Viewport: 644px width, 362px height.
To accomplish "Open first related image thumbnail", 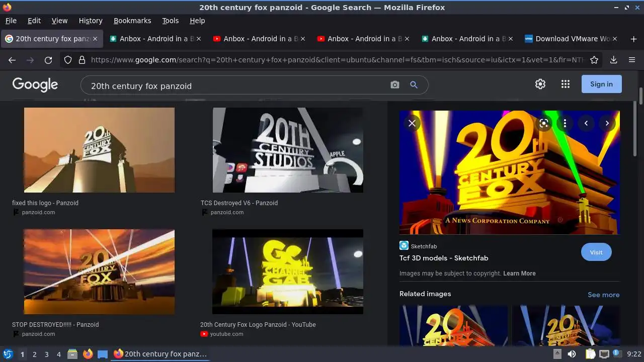I will click(x=453, y=325).
